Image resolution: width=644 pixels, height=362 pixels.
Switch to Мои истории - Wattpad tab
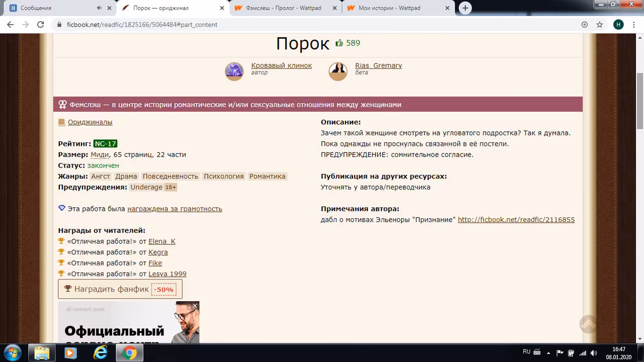tap(398, 8)
